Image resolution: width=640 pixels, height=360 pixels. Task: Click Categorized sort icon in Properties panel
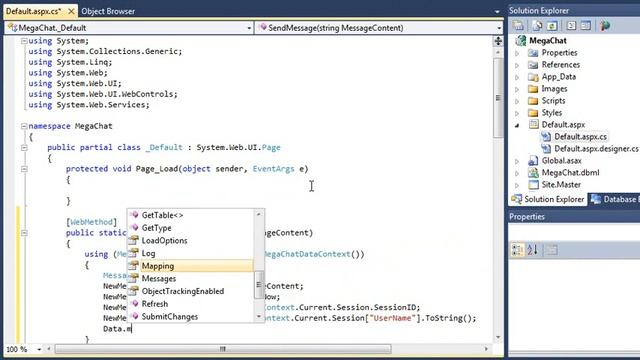[x=518, y=250]
